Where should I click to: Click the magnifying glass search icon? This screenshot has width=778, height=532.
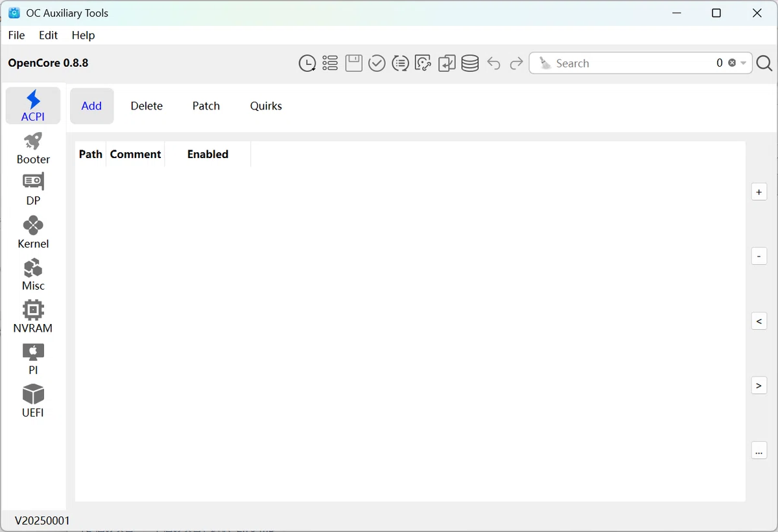click(x=764, y=64)
